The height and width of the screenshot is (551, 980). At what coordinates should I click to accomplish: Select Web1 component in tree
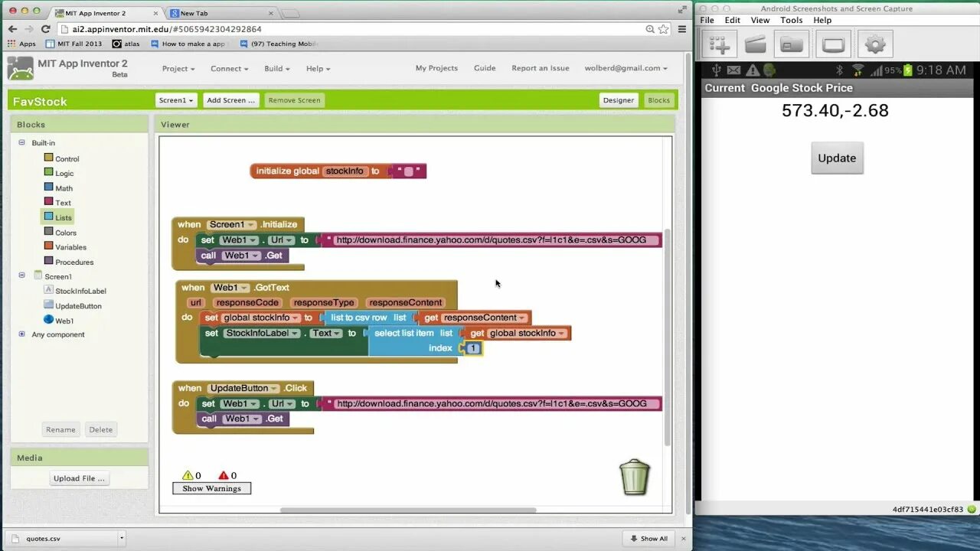coord(59,321)
